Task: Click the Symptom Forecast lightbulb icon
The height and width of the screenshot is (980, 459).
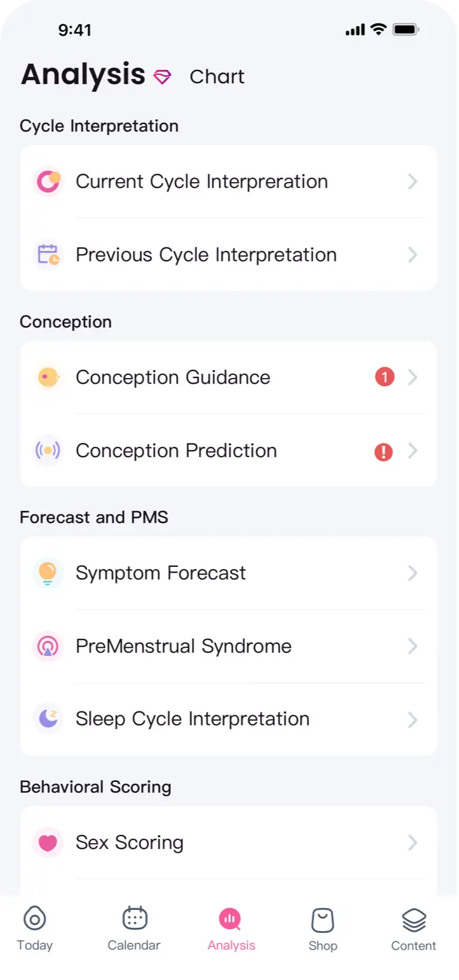Action: [x=48, y=573]
